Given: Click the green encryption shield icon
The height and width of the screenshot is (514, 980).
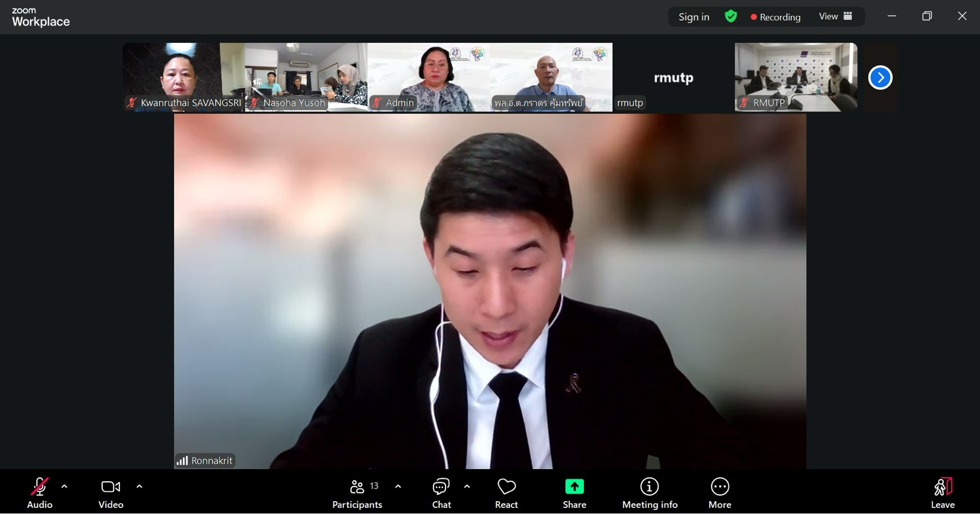Looking at the screenshot, I should point(731,17).
